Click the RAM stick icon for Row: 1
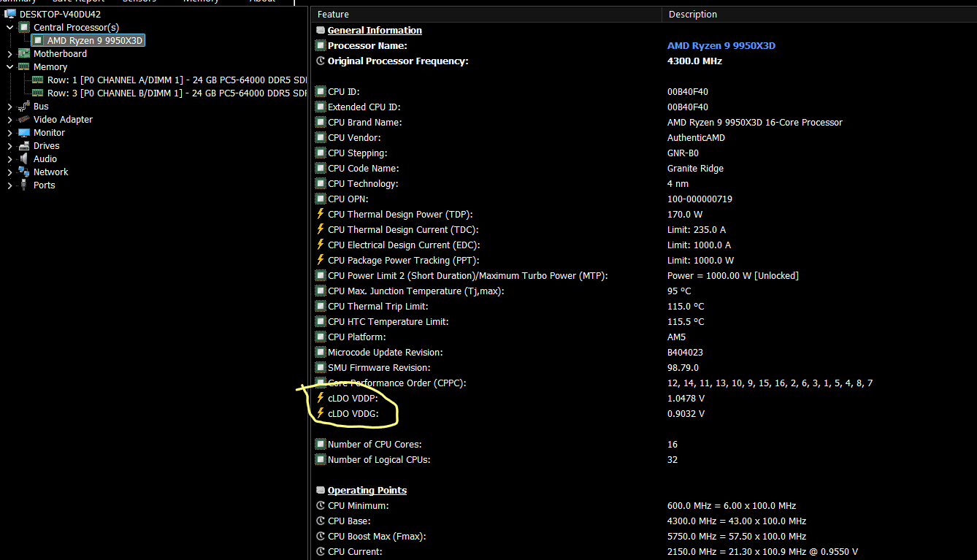Viewport: 977px width, 560px height. point(38,80)
